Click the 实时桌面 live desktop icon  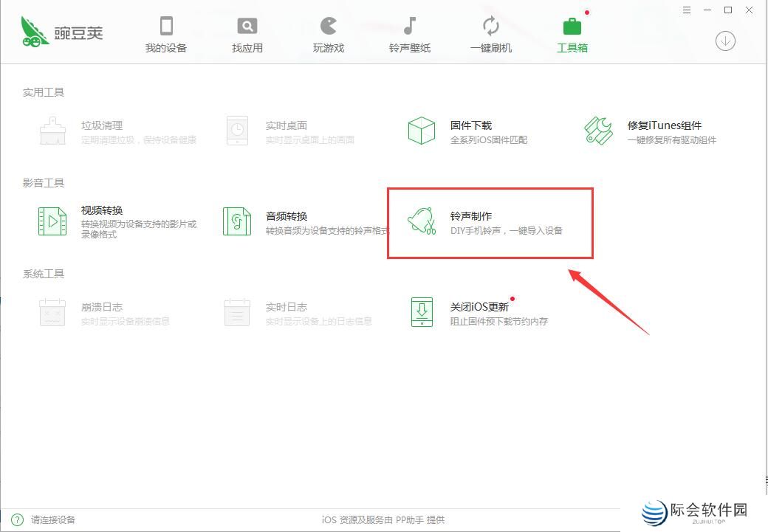click(236, 131)
